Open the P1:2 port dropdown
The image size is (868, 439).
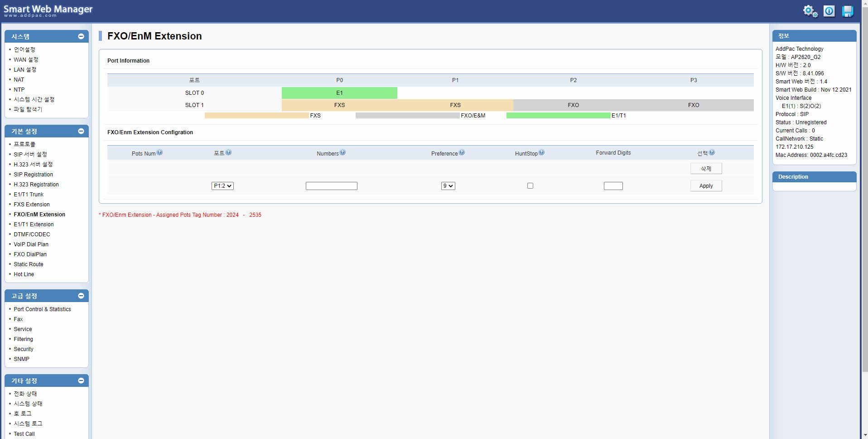[x=222, y=186]
